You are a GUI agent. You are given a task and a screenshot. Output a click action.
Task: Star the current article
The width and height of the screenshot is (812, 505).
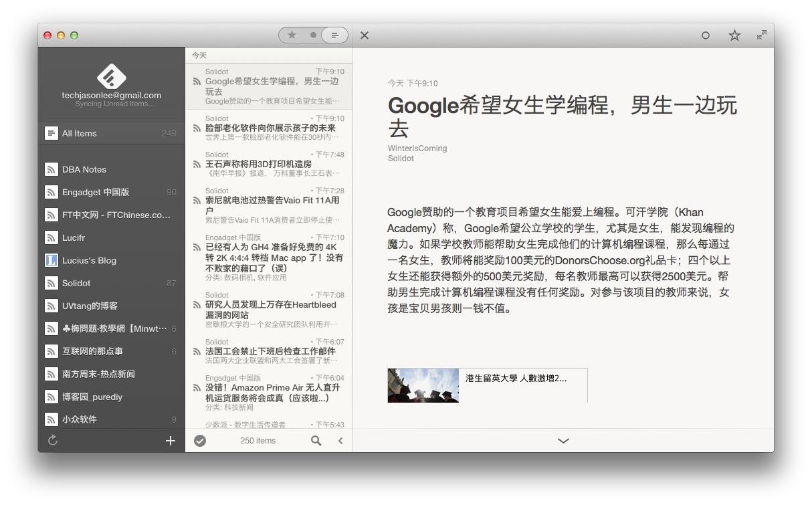734,35
